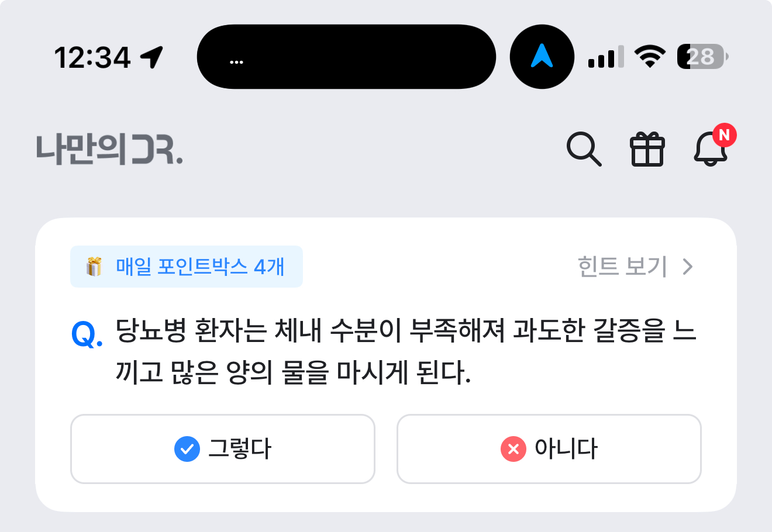This screenshot has height=532, width=772.
Task: Tap the location arrow beside the time
Action: [x=152, y=57]
